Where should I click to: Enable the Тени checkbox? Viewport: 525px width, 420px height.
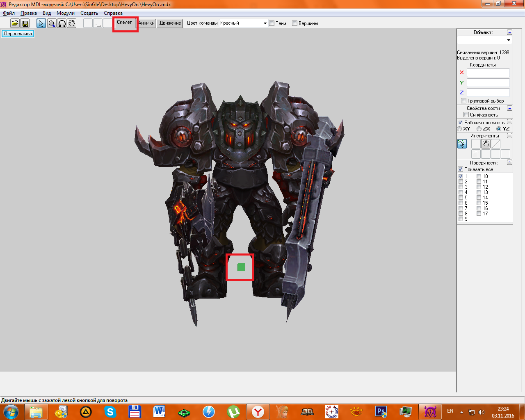[272, 23]
